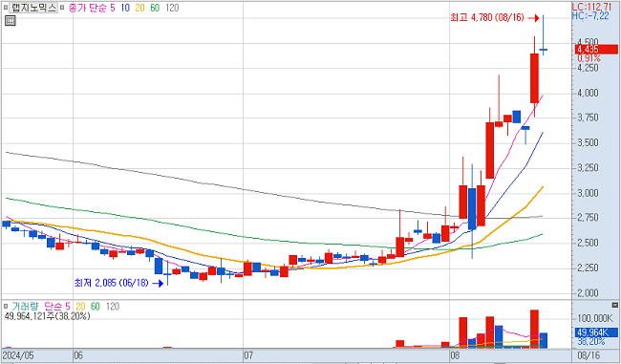Click the blue 10 price moving average label
621x364 pixels.
pos(125,8)
